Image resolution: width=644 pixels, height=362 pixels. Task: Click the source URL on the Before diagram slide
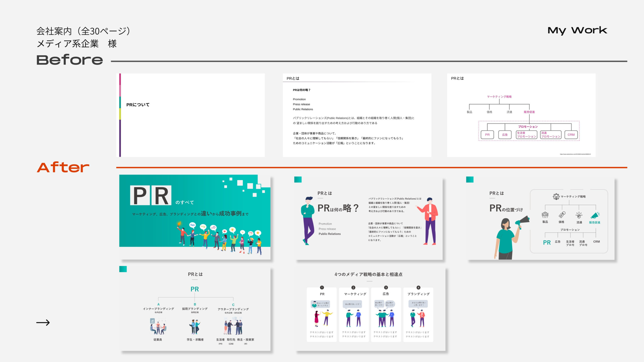[575, 154]
